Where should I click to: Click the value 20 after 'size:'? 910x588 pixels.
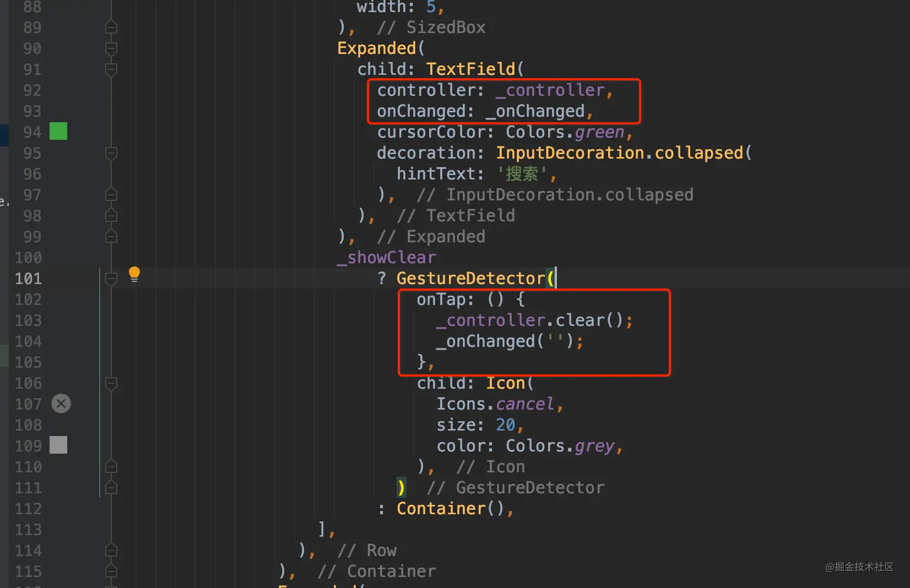point(505,425)
